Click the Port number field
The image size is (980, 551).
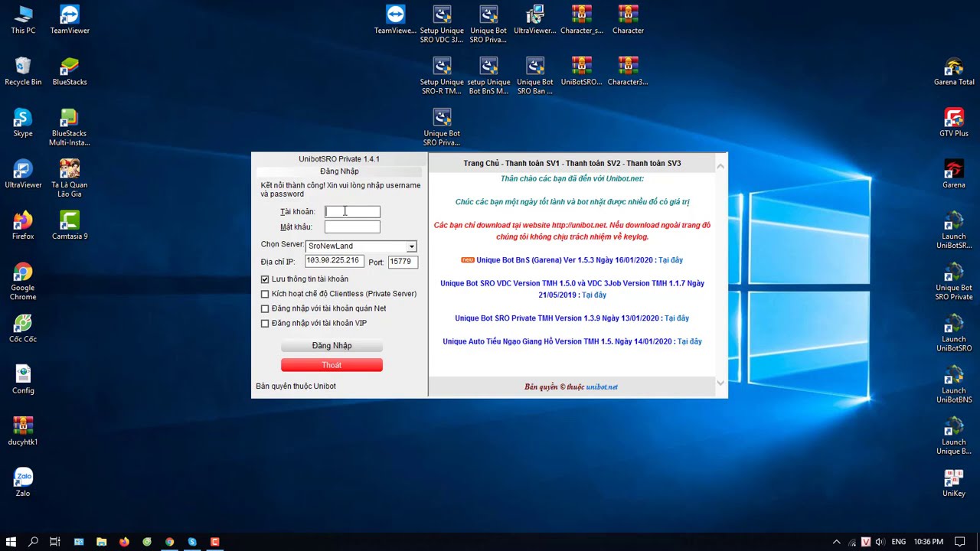[402, 261]
